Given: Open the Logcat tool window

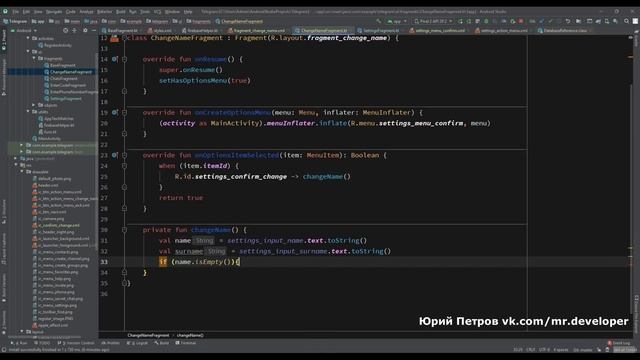Looking at the screenshot, I should 139,343.
